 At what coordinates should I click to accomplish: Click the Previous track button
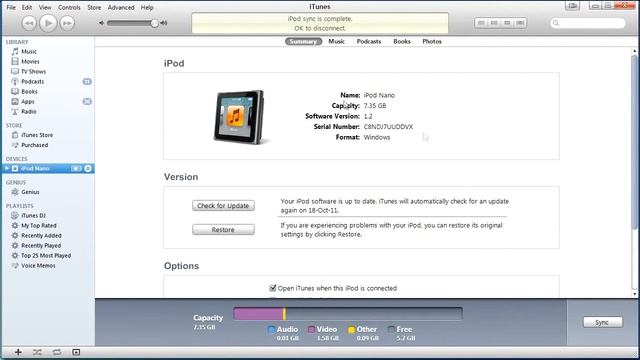tap(29, 23)
